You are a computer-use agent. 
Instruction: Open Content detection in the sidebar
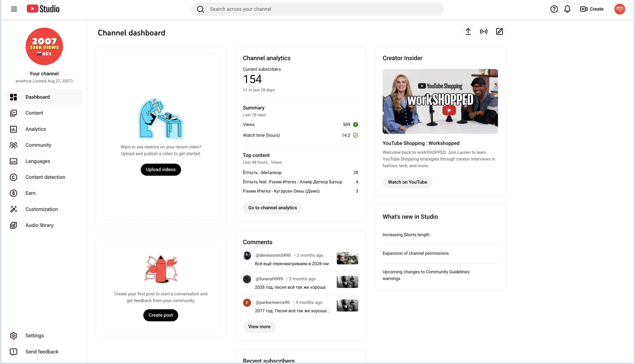[x=44, y=177]
